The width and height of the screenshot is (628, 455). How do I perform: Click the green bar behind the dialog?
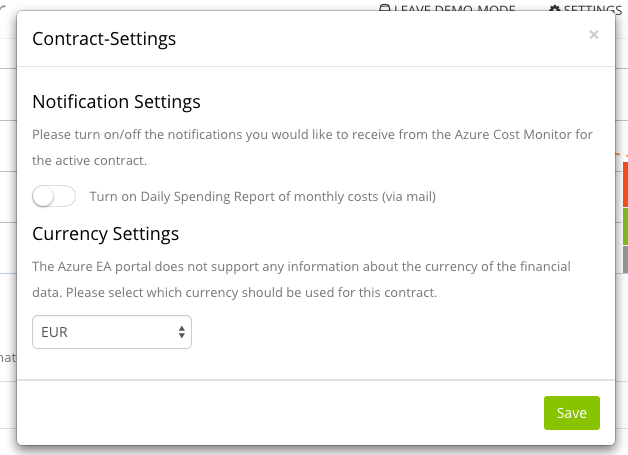[624, 226]
